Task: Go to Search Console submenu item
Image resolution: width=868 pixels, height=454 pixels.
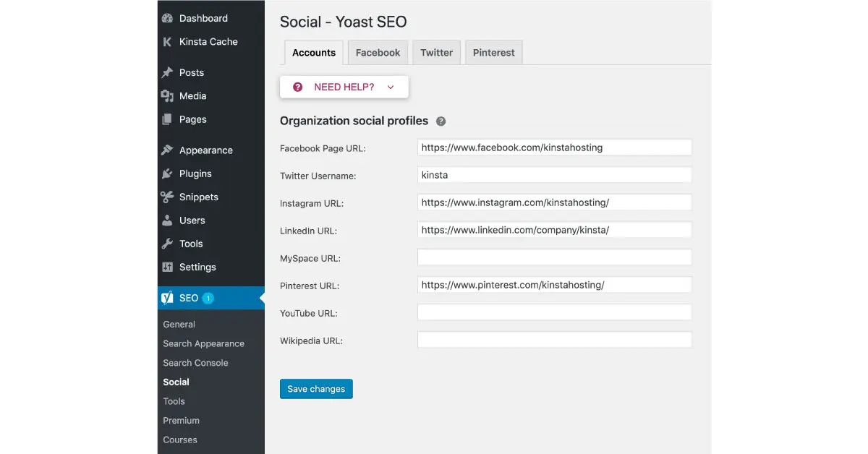Action: 195,363
